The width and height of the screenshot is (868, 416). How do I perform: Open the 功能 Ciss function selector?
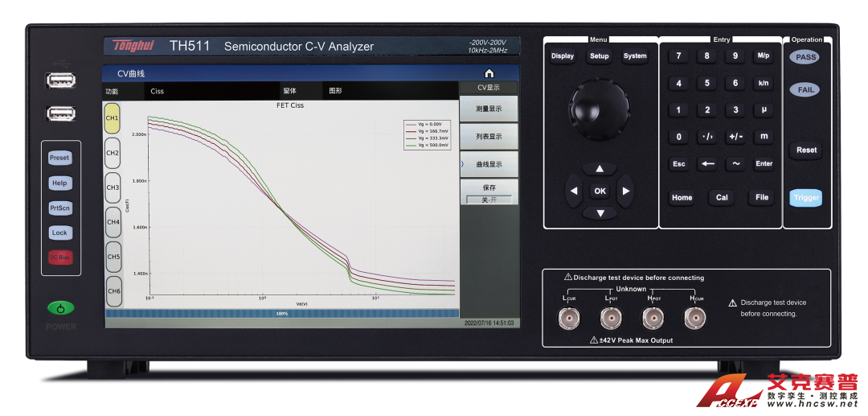coord(157,91)
